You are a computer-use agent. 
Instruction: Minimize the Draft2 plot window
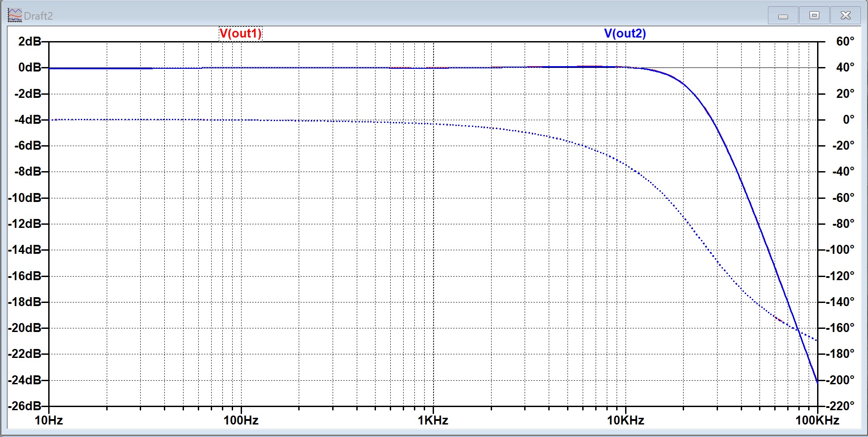783,16
